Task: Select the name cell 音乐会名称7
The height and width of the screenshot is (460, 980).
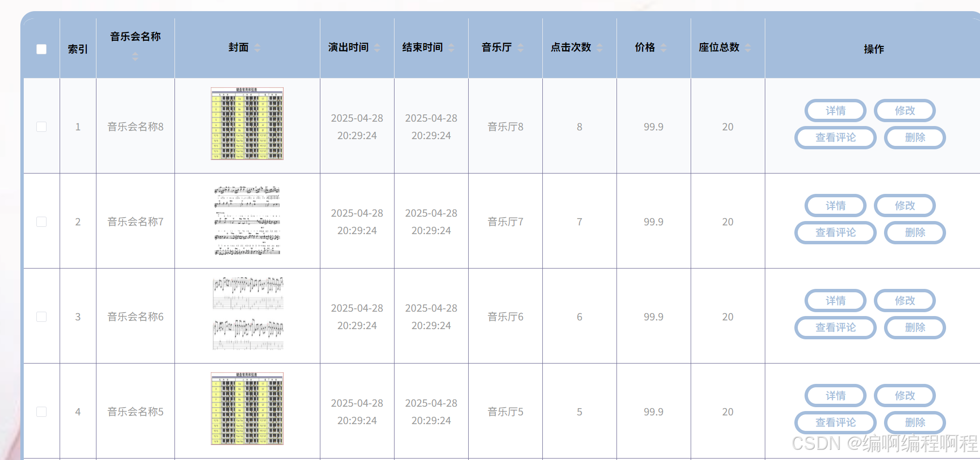Action: pyautogui.click(x=135, y=222)
